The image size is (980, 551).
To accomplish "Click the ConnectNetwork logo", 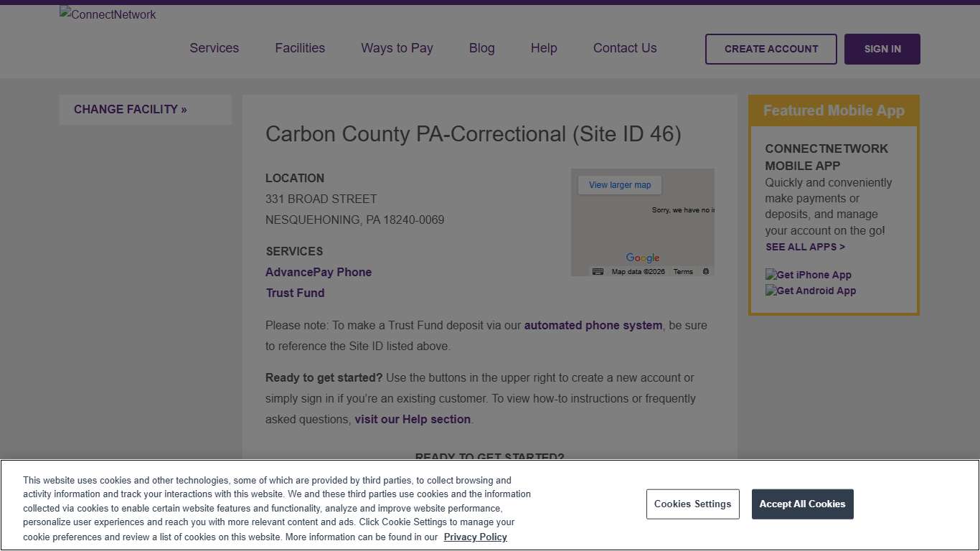I will click(x=107, y=14).
